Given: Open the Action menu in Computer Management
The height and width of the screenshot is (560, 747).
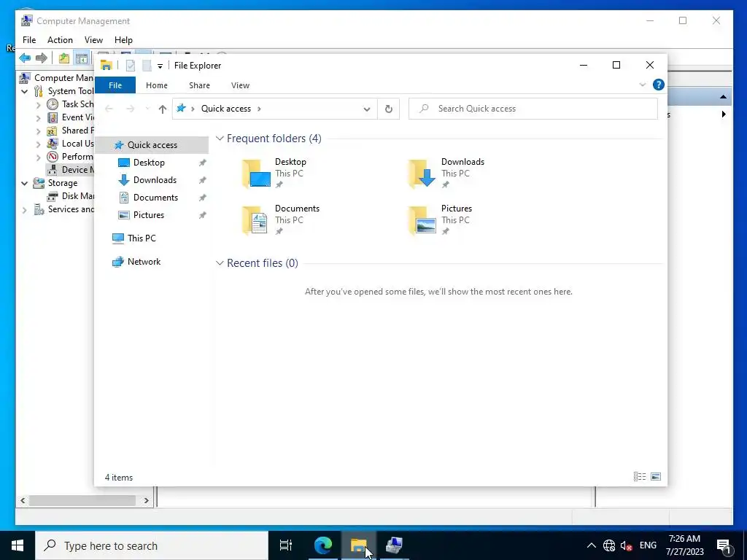Looking at the screenshot, I should [60, 40].
